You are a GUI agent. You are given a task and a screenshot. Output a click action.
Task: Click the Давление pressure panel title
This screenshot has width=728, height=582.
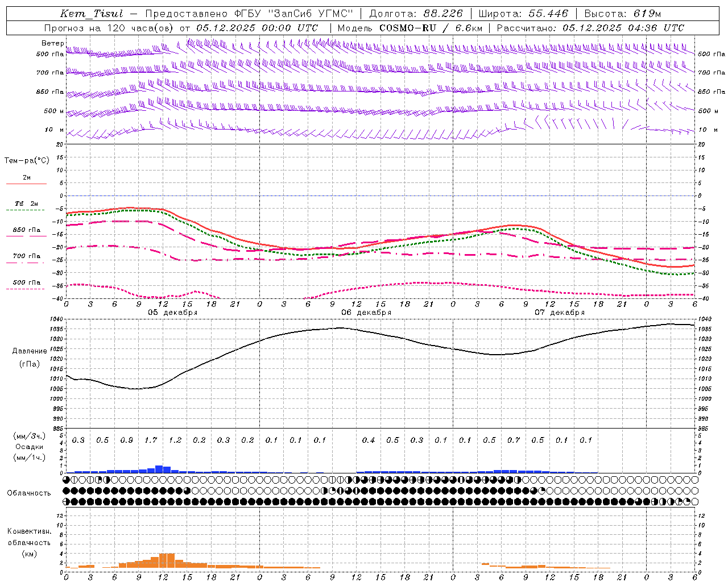pos(30,351)
